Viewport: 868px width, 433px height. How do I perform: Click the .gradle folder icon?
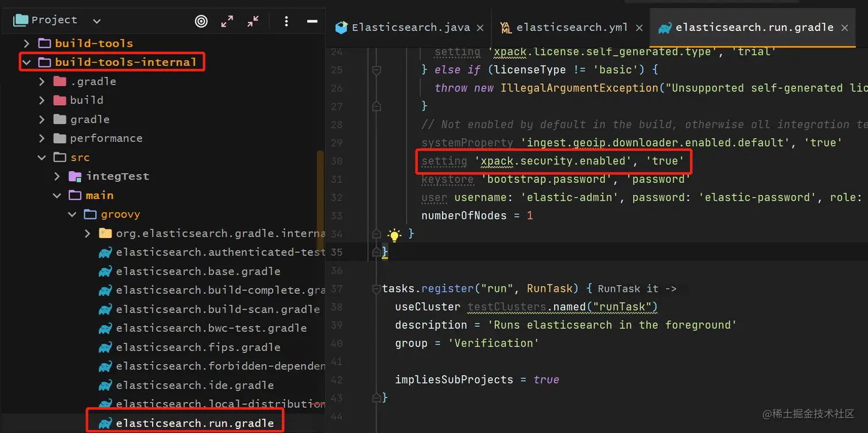click(60, 81)
